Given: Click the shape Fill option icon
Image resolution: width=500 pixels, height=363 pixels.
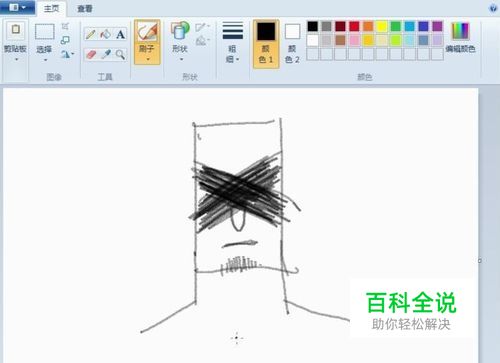Looking at the screenshot, I should [x=201, y=41].
